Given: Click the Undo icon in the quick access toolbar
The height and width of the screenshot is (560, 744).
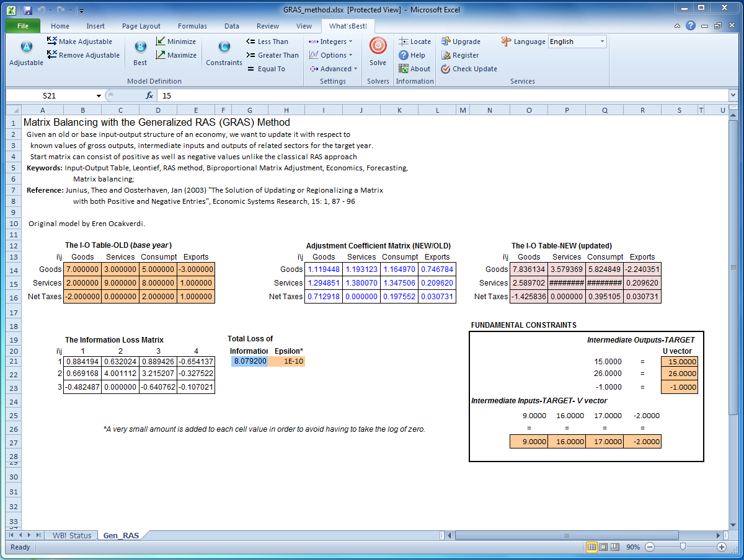Looking at the screenshot, I should click(42, 10).
